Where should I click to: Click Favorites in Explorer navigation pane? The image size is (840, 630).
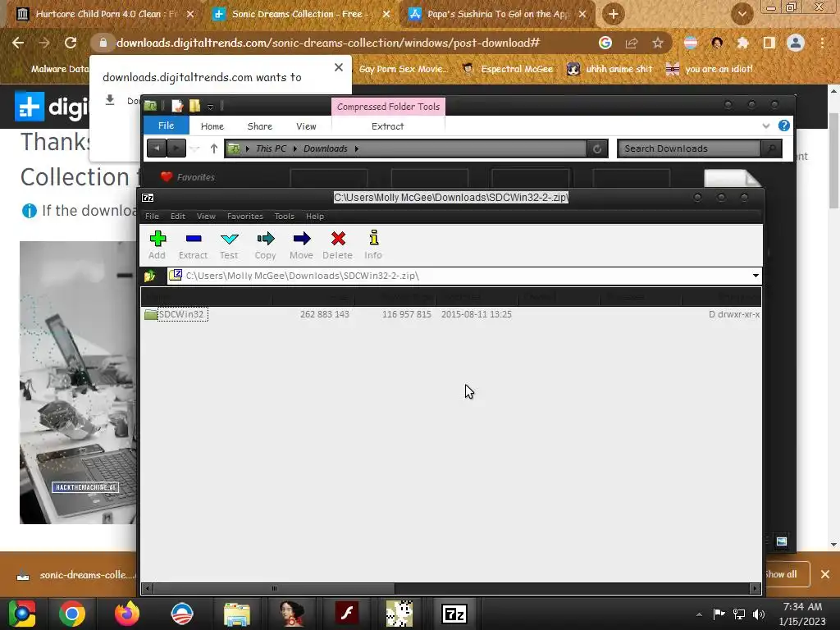[x=195, y=177]
